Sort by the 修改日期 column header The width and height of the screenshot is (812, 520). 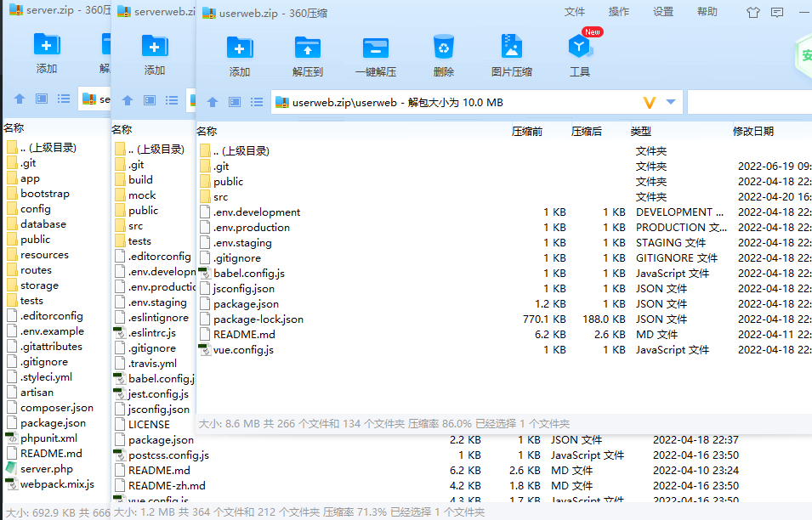click(753, 132)
